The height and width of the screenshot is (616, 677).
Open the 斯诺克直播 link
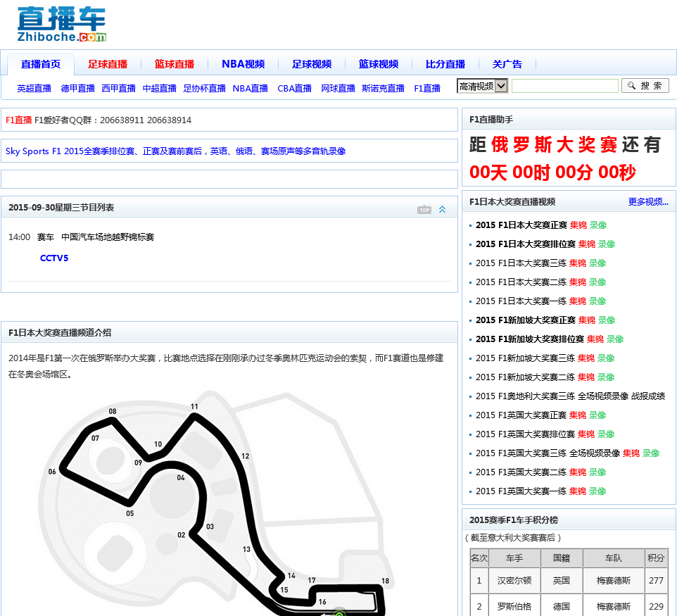[383, 89]
